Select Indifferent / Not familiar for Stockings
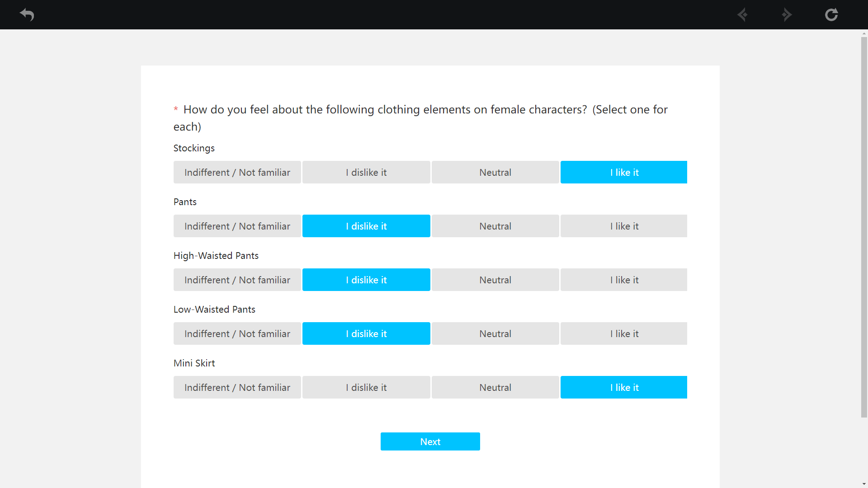868x488 pixels. click(x=237, y=172)
